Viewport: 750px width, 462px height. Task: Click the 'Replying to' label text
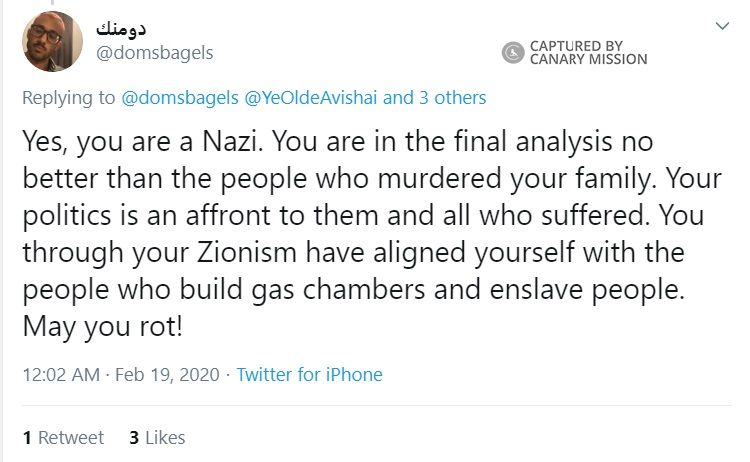click(x=69, y=98)
